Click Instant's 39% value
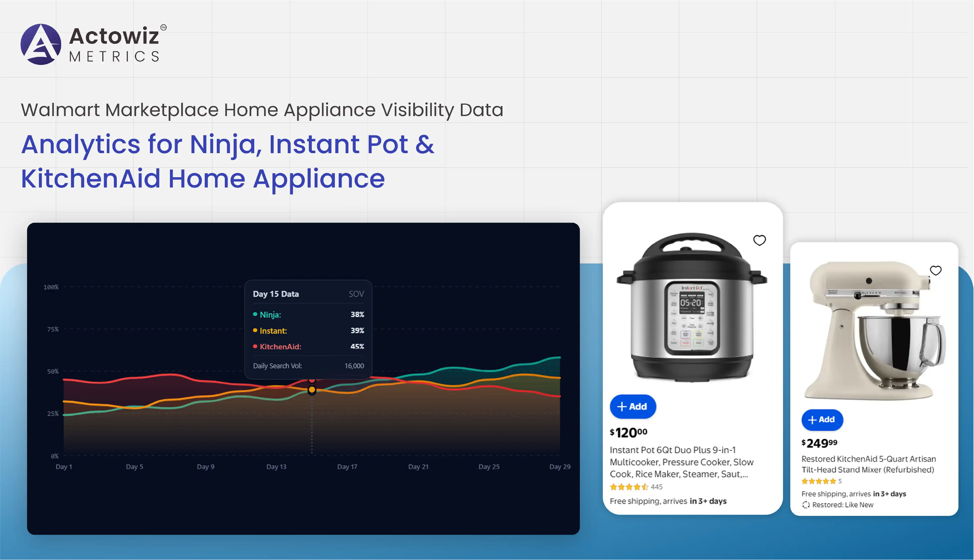 [x=357, y=330]
